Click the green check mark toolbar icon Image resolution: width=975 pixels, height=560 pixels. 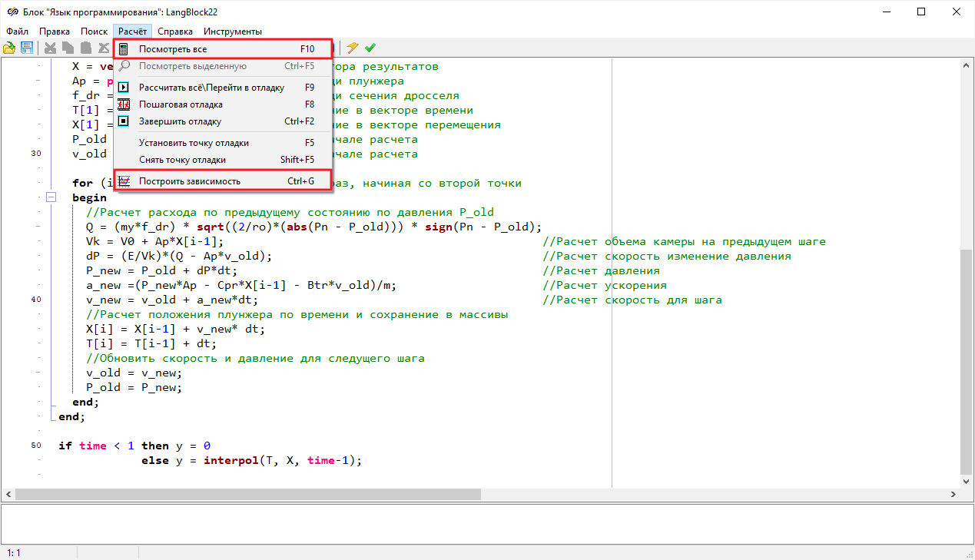[x=370, y=48]
